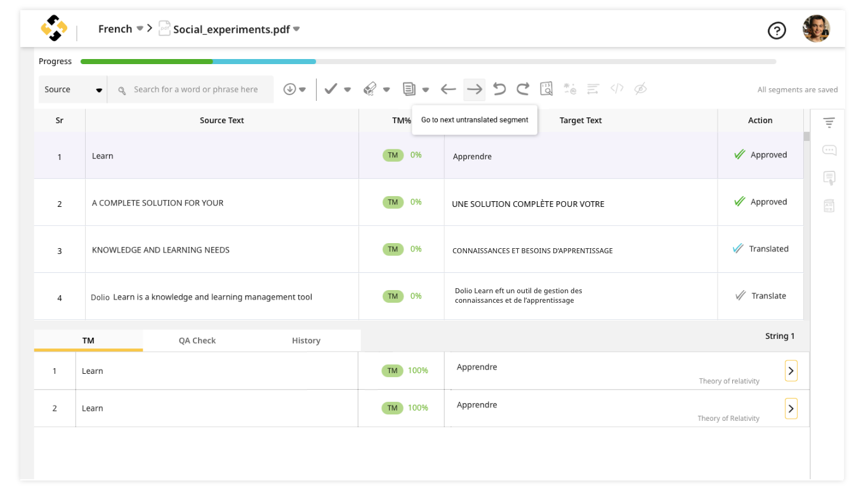Click 'Theory of relativity' label in first TM match
This screenshot has width=868, height=490.
click(729, 381)
